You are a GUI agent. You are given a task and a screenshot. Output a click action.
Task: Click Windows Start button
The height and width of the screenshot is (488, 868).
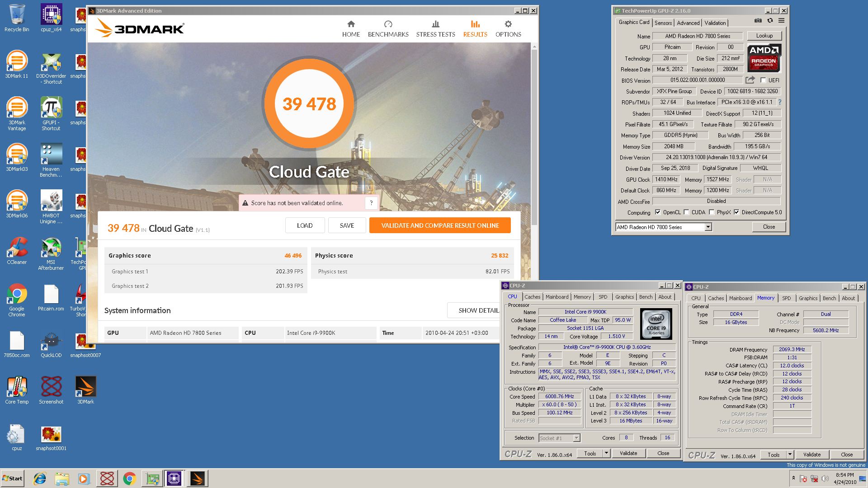13,479
